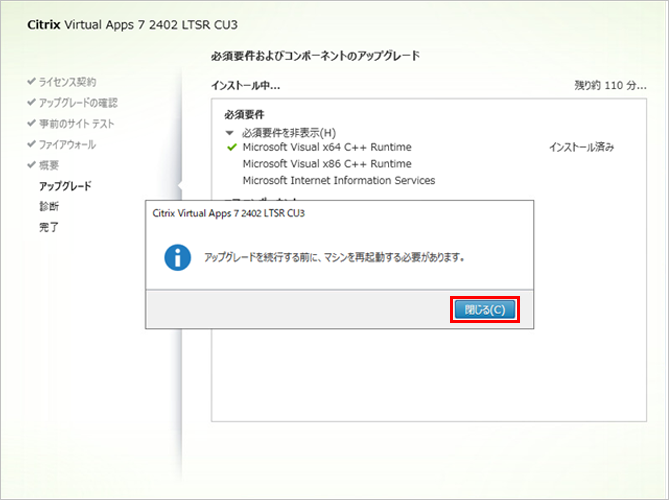The width and height of the screenshot is (669, 500).
Task: Click the checkmark next to ファイアウォール
Action: (x=31, y=144)
